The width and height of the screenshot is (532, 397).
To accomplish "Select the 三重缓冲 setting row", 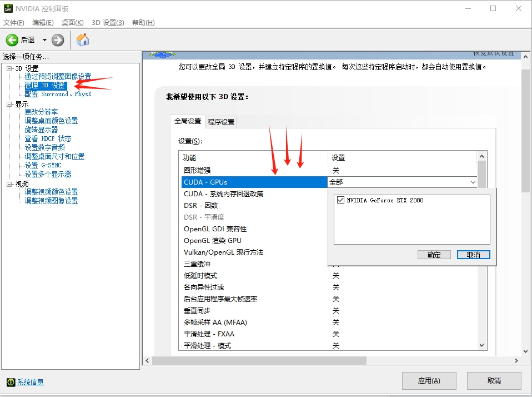I will click(x=254, y=264).
